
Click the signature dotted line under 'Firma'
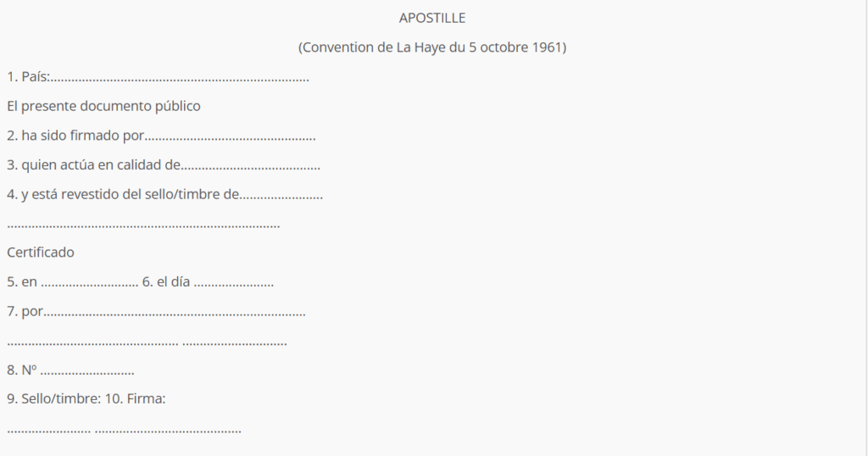[168, 430]
